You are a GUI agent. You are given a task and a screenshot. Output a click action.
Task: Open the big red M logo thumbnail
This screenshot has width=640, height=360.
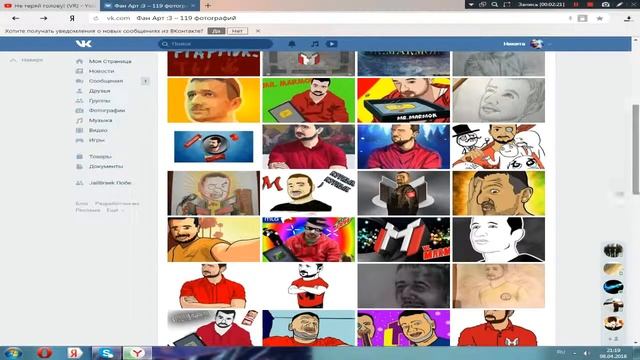(x=404, y=240)
